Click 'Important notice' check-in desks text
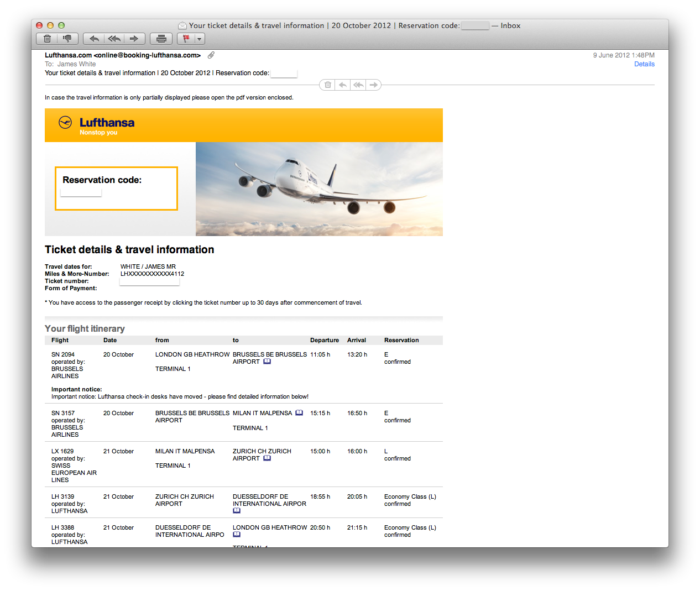This screenshot has width=700, height=591. [x=180, y=396]
